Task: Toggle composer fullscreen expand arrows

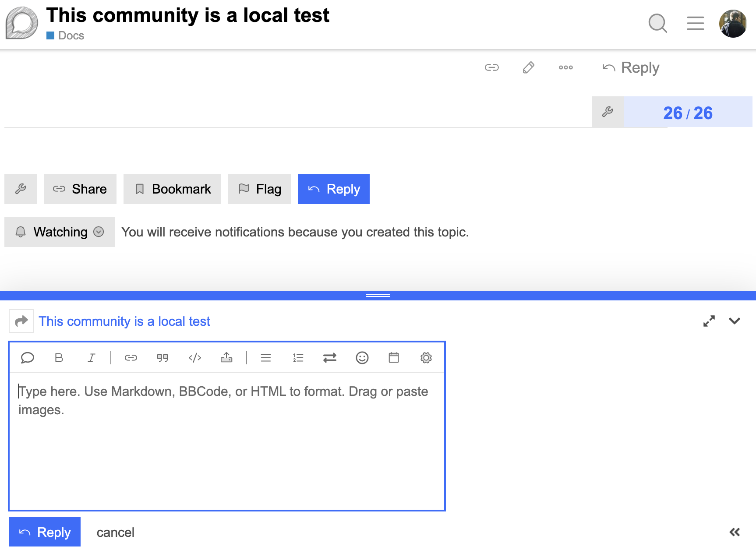Action: click(x=709, y=321)
